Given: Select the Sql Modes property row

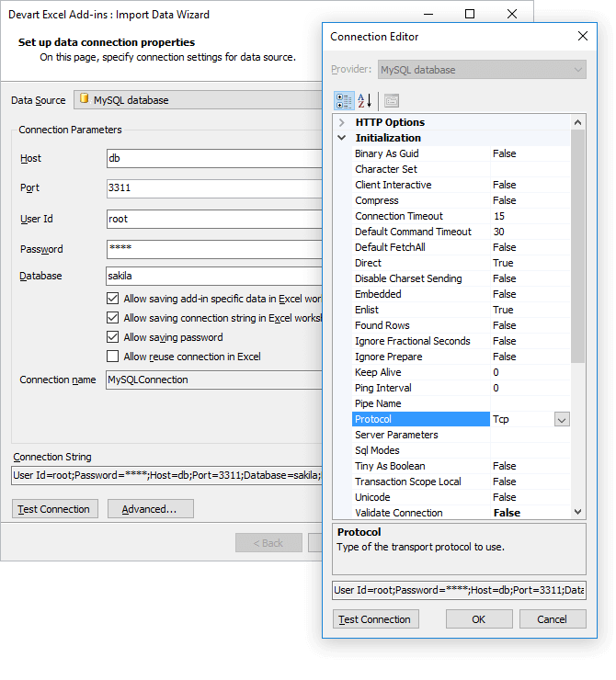Looking at the screenshot, I should point(421,450).
